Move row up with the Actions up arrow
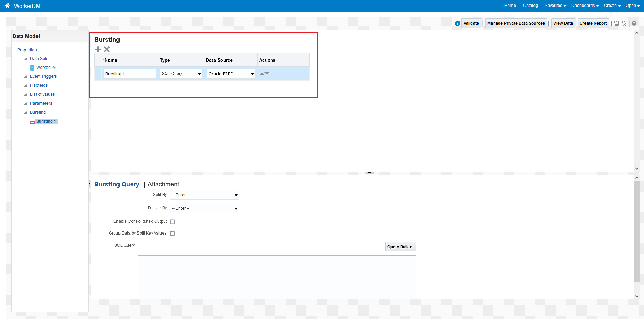This screenshot has width=644, height=321. click(262, 73)
